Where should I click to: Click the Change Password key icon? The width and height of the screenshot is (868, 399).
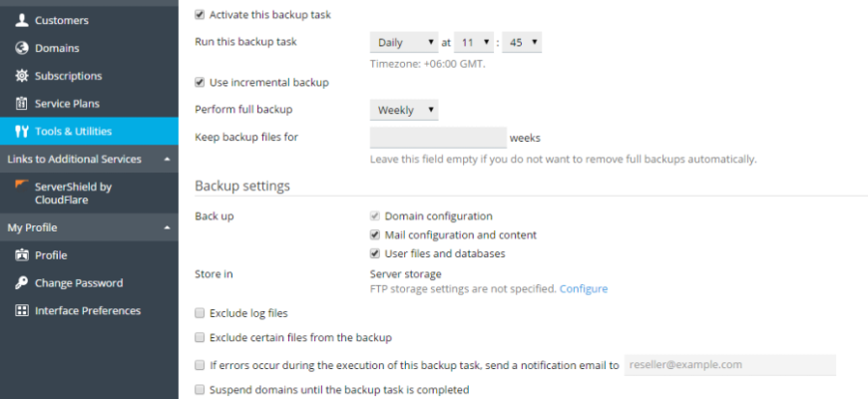pyautogui.click(x=22, y=283)
